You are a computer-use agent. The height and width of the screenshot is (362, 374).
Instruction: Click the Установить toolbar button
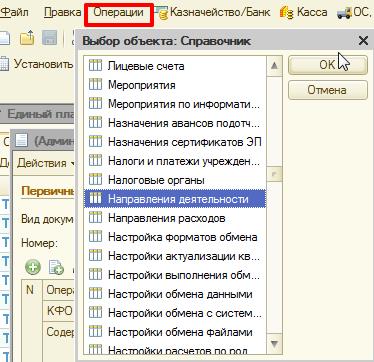pyautogui.click(x=43, y=63)
